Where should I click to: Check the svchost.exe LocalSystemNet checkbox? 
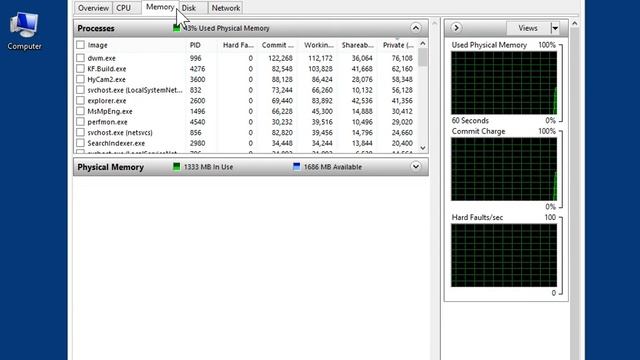(80, 90)
